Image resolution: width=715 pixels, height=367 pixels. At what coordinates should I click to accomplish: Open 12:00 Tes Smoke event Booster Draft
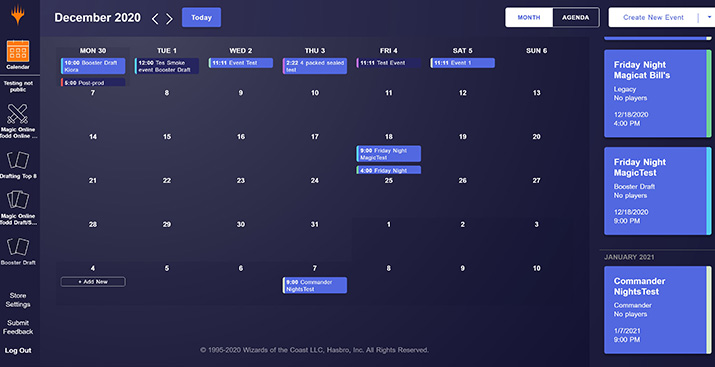click(166, 66)
